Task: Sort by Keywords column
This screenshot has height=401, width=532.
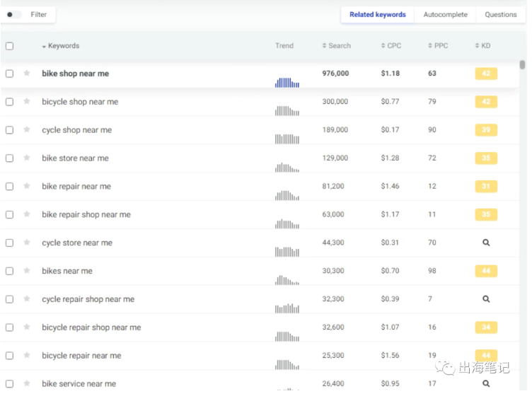Action: pos(61,46)
